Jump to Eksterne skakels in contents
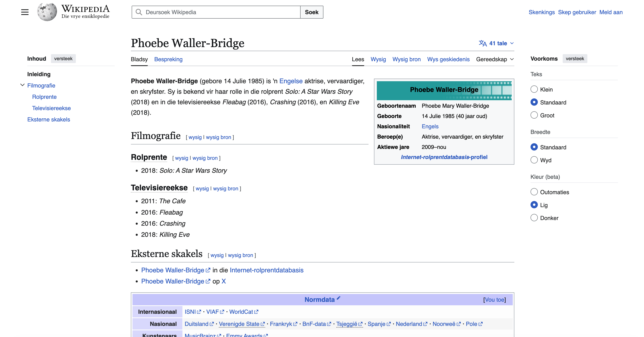644x337 pixels. click(49, 119)
